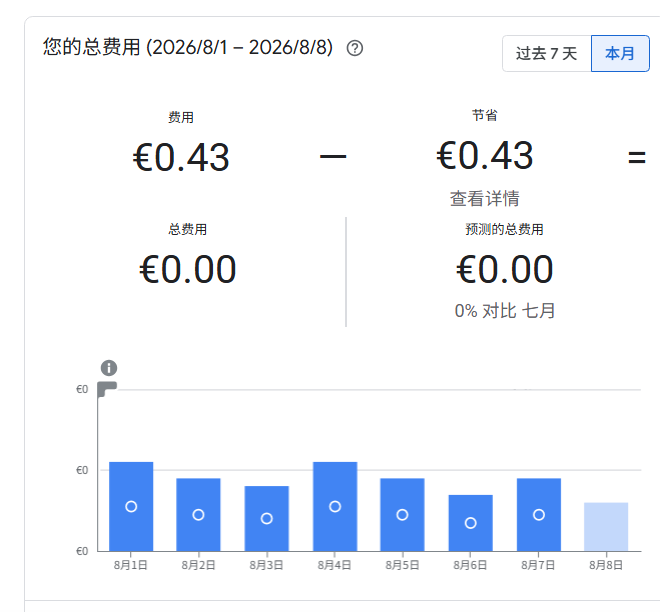The image size is (660, 612).
Task: Select the 8月6日 cost bar
Action: tap(471, 523)
